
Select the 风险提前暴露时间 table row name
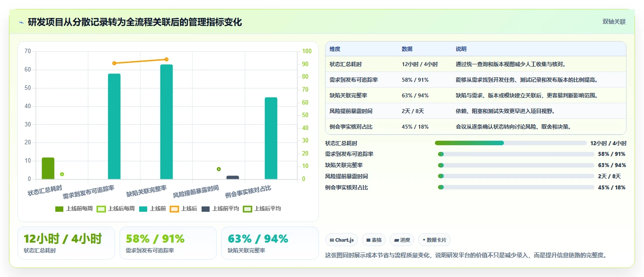pyautogui.click(x=351, y=111)
